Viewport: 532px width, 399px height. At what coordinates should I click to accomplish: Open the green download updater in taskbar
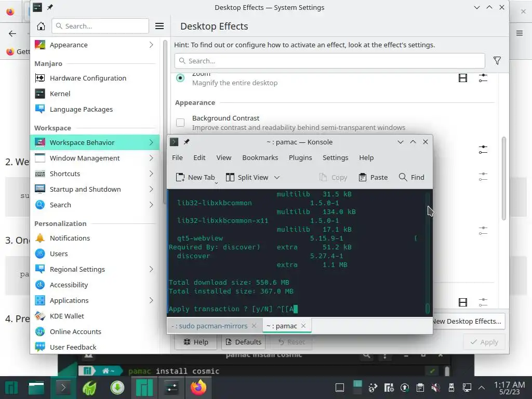(117, 388)
